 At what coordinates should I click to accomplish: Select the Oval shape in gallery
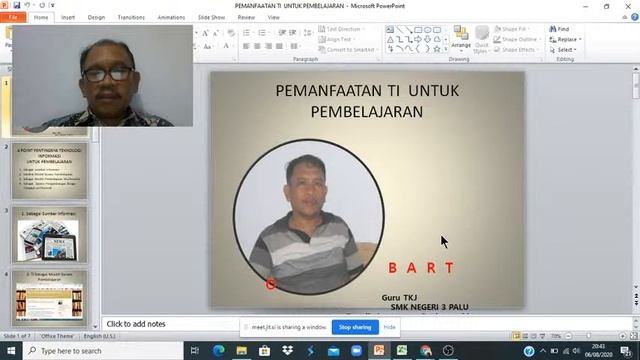[x=427, y=30]
